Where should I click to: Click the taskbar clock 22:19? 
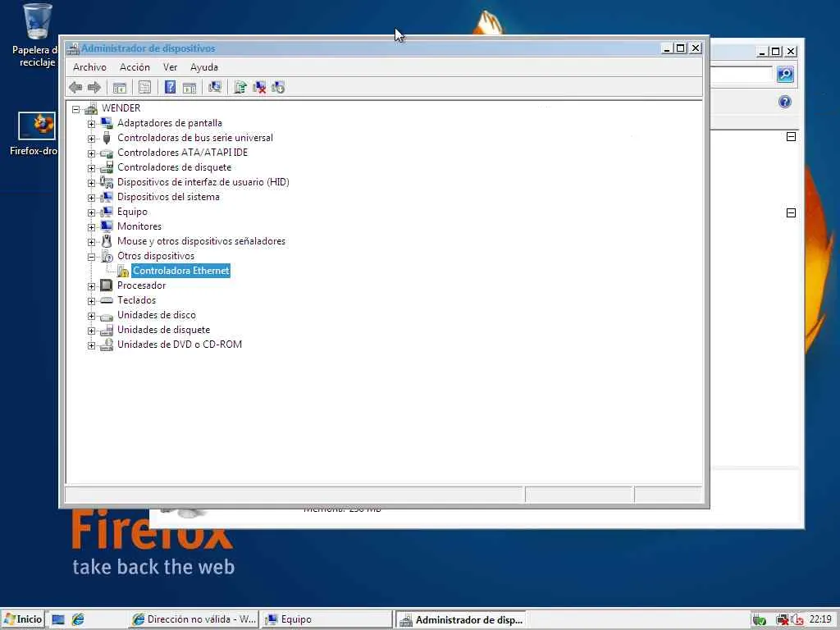[820, 619]
